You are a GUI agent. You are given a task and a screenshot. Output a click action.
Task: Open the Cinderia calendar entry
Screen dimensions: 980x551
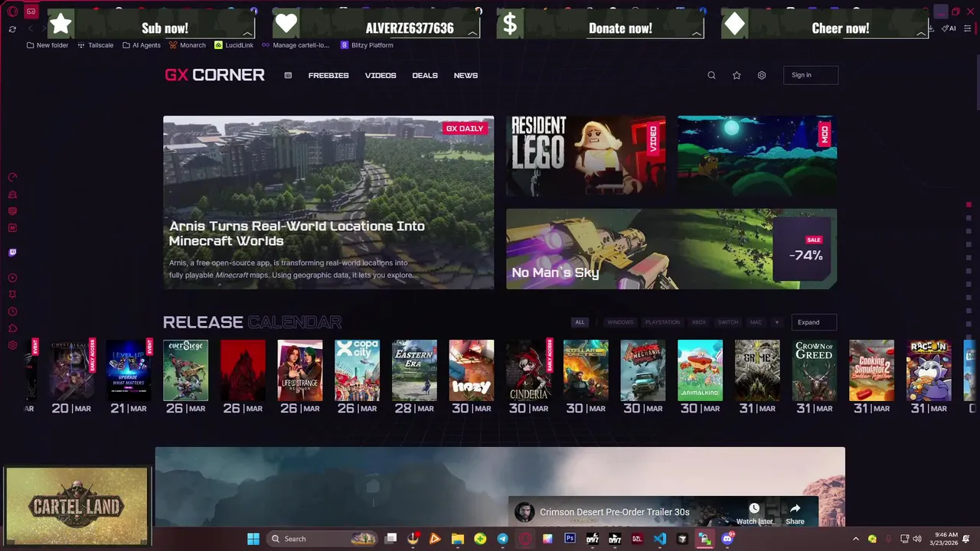coord(528,370)
